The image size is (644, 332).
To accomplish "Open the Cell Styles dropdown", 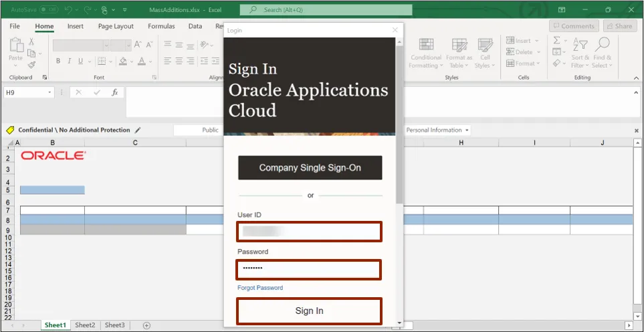I will (485, 66).
